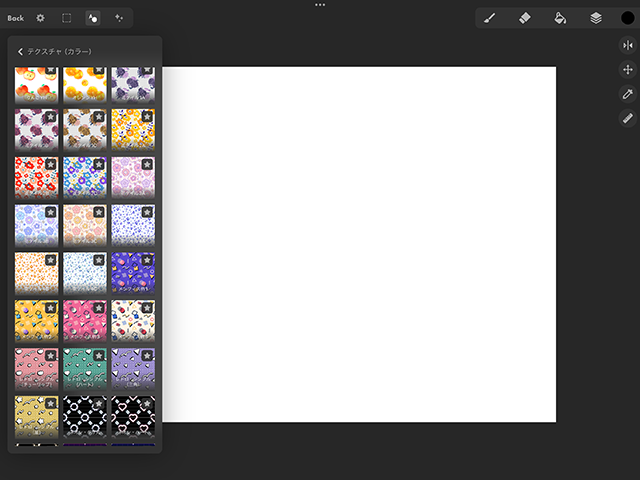Click the Back button
Image resolution: width=640 pixels, height=480 pixels.
point(15,18)
